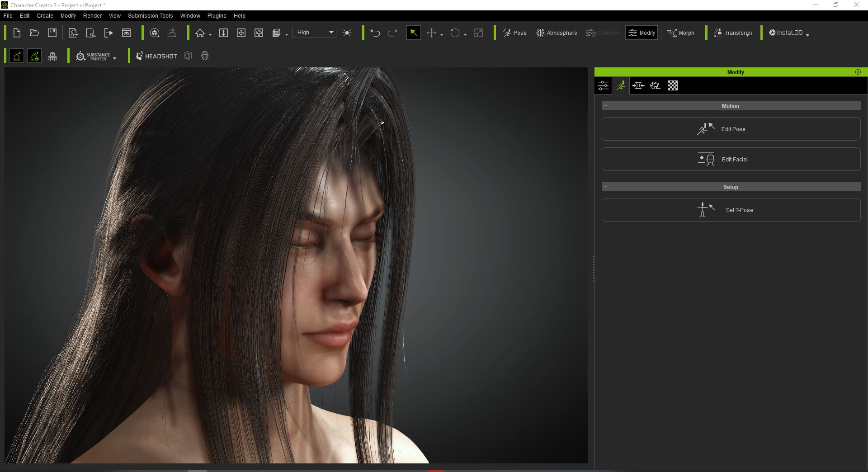868x472 pixels.
Task: Open the Atmosphere panel button
Action: pyautogui.click(x=557, y=33)
